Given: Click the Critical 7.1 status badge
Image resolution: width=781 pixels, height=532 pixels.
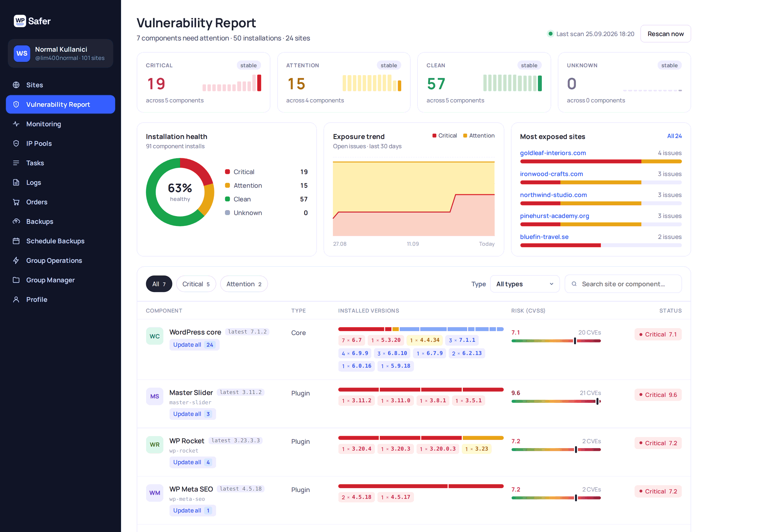Looking at the screenshot, I should 658,334.
